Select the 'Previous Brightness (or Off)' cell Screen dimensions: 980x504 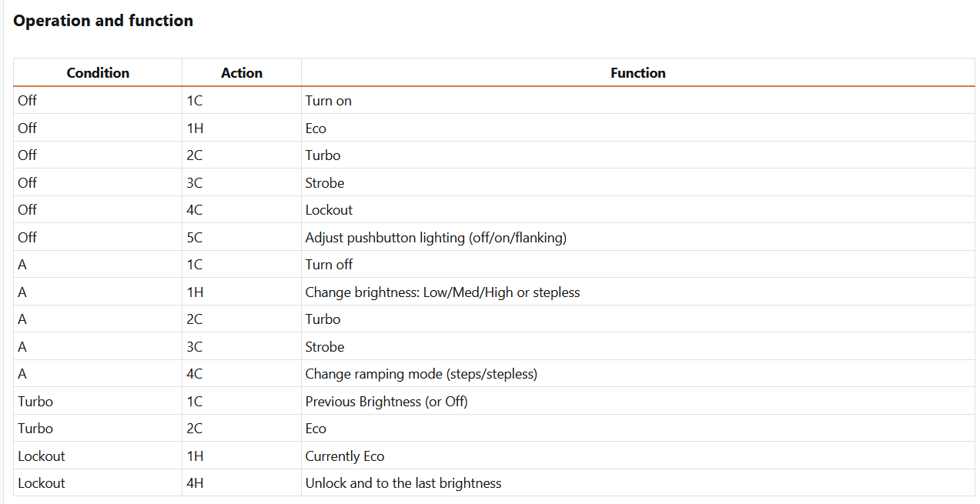[638, 402]
